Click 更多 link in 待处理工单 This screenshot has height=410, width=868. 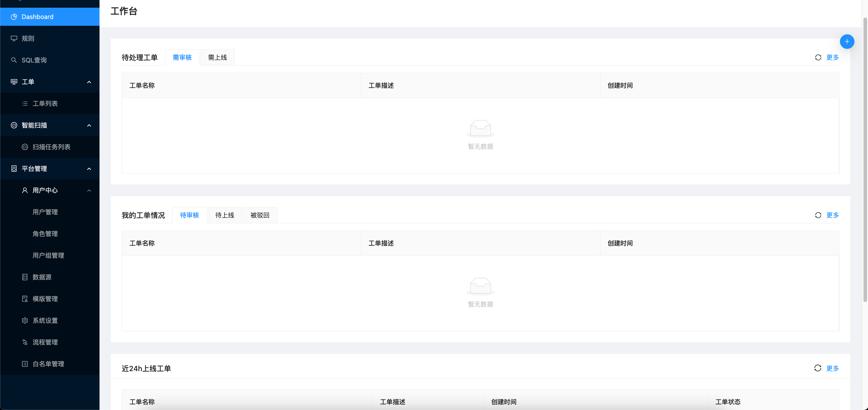pos(832,58)
